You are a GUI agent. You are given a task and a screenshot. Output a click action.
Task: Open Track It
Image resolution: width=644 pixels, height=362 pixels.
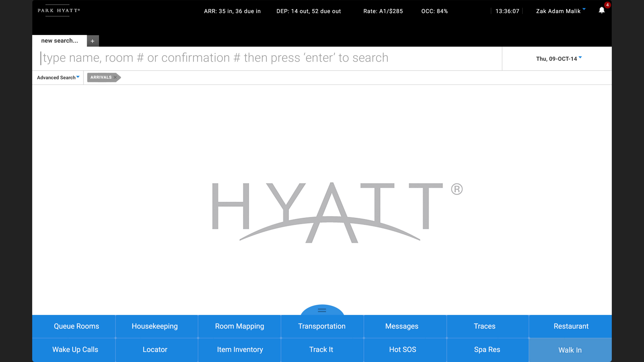coord(322,350)
